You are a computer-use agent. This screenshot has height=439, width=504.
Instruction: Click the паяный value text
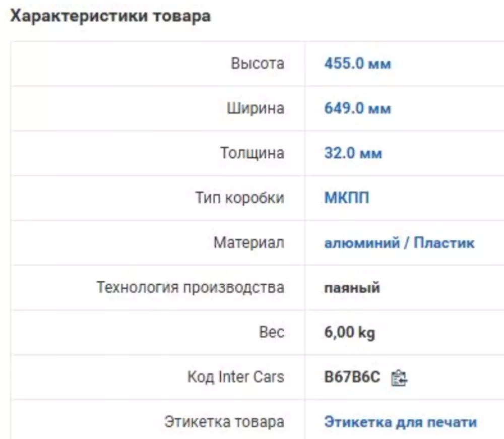pyautogui.click(x=352, y=288)
